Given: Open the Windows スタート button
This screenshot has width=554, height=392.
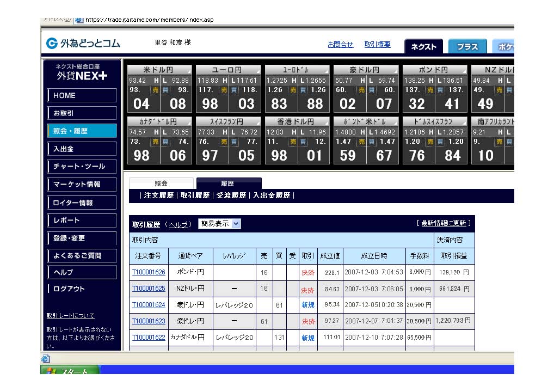Looking at the screenshot, I should coord(70,370).
